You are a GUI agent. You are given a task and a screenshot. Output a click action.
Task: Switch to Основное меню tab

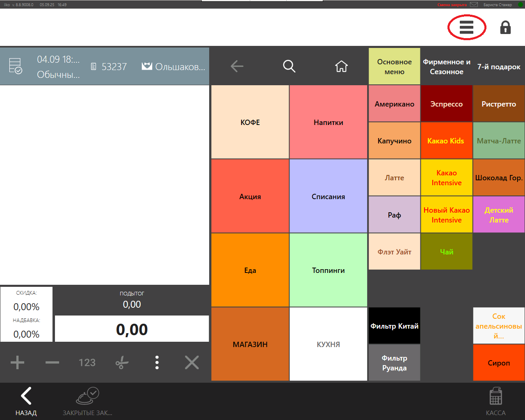394,66
